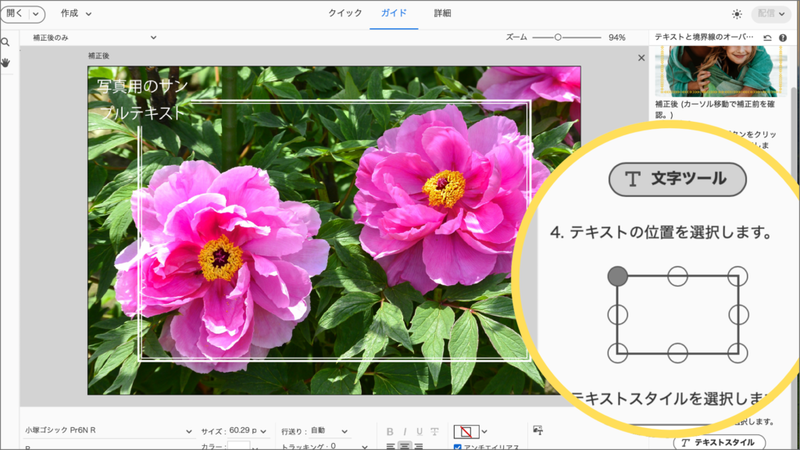The image size is (800, 450).
Task: Apply Italic text formatting
Action: pyautogui.click(x=405, y=432)
